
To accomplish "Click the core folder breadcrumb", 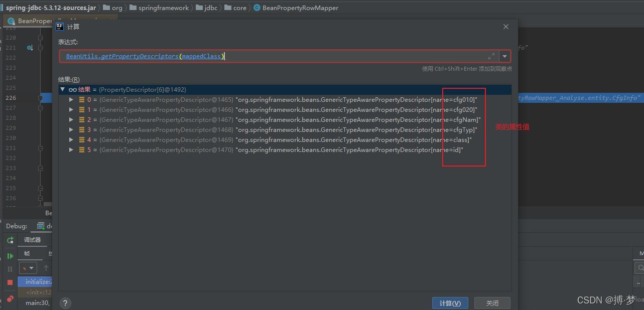I will [235, 8].
